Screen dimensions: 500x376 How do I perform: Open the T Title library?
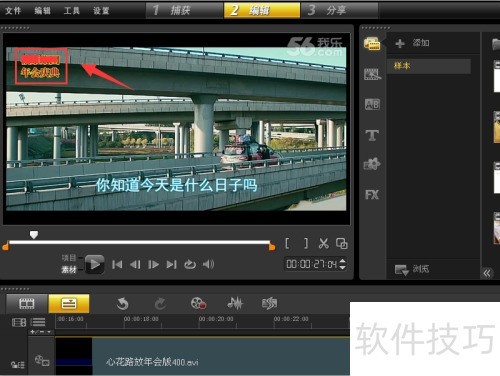[372, 135]
